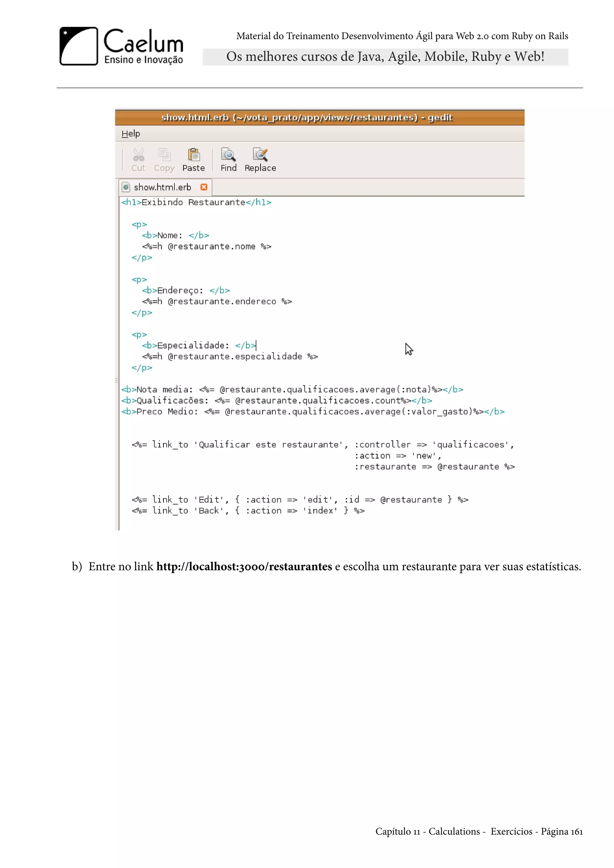The width and height of the screenshot is (614, 868).
Task: Click the link_to 'Back' code line
Action: coord(248,511)
